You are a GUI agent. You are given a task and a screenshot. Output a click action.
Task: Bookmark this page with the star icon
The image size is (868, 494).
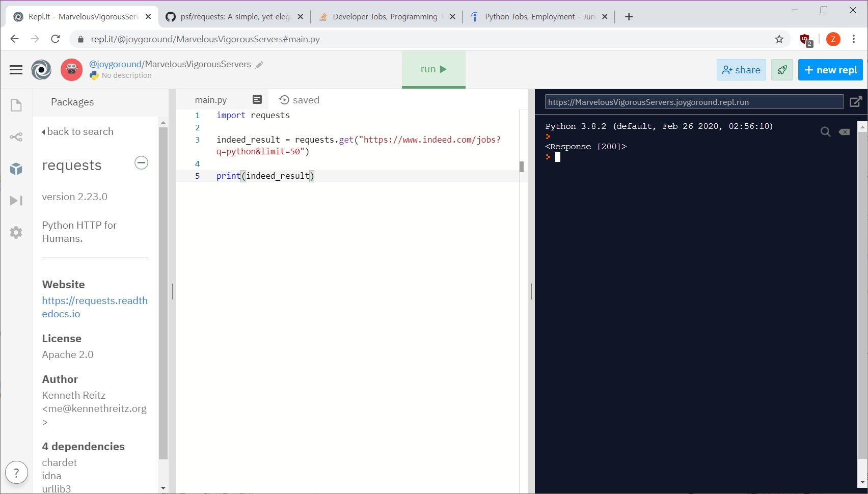779,39
